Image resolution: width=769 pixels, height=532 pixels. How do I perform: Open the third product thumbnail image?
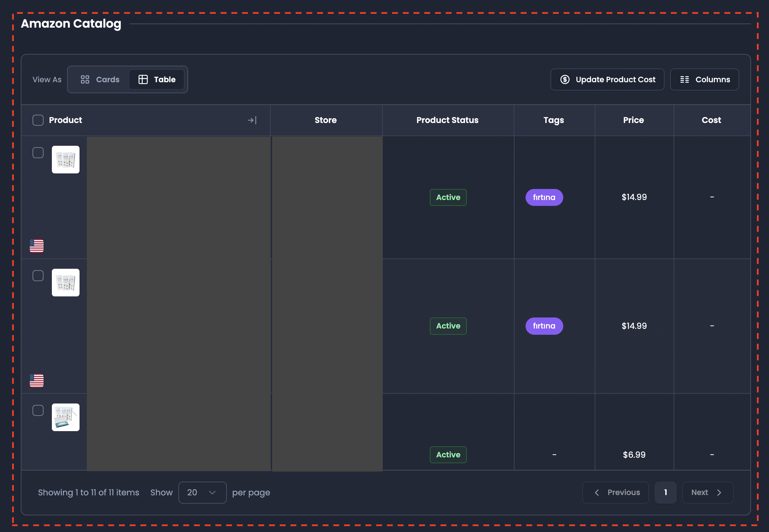tap(66, 417)
